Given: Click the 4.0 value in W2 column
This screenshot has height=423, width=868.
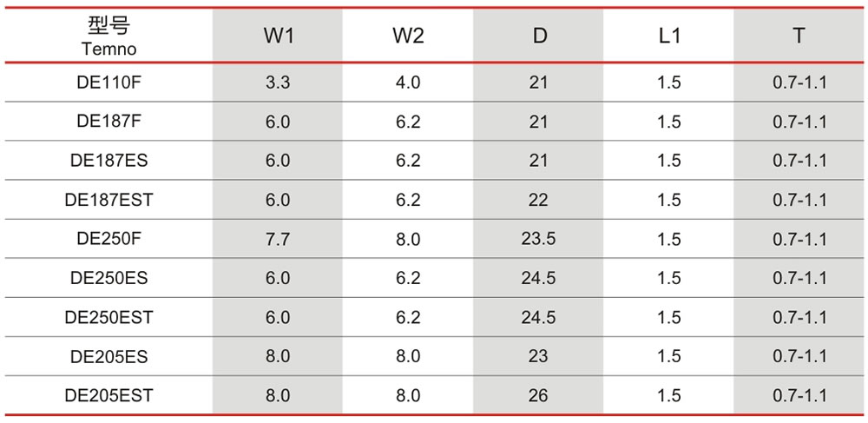Looking at the screenshot, I should (x=408, y=83).
